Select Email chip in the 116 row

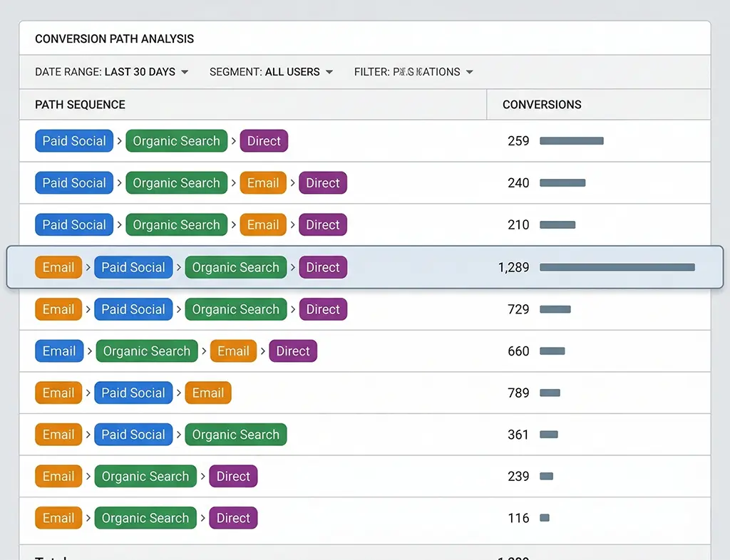click(x=58, y=518)
